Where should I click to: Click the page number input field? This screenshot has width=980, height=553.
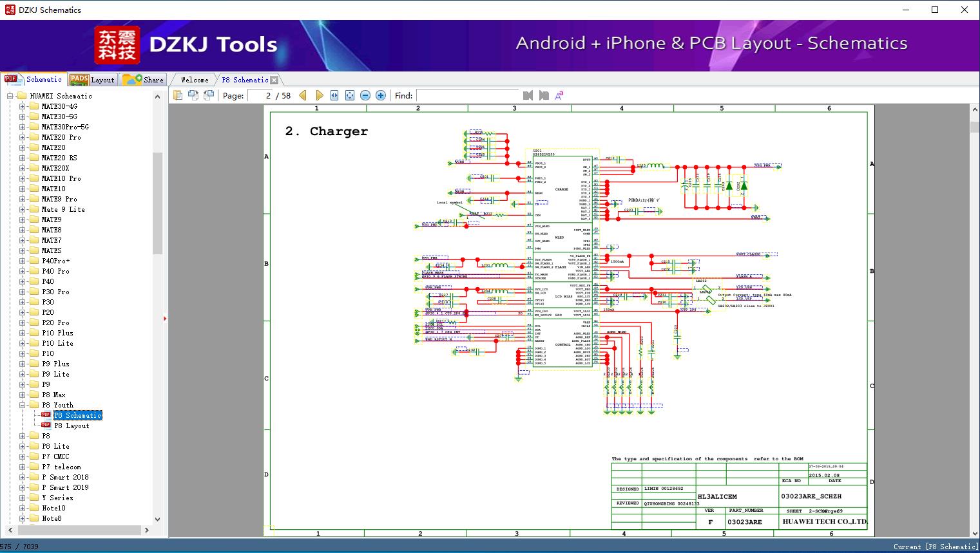[260, 95]
